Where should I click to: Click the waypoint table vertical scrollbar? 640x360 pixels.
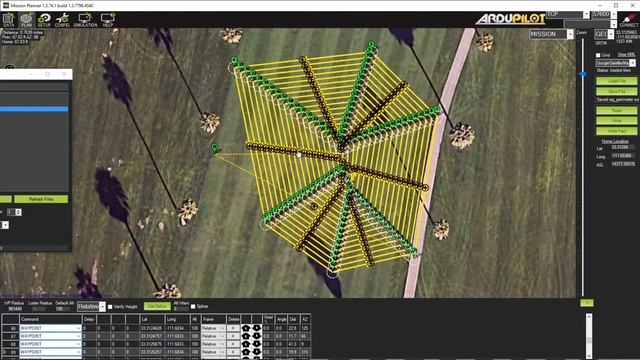(589, 336)
